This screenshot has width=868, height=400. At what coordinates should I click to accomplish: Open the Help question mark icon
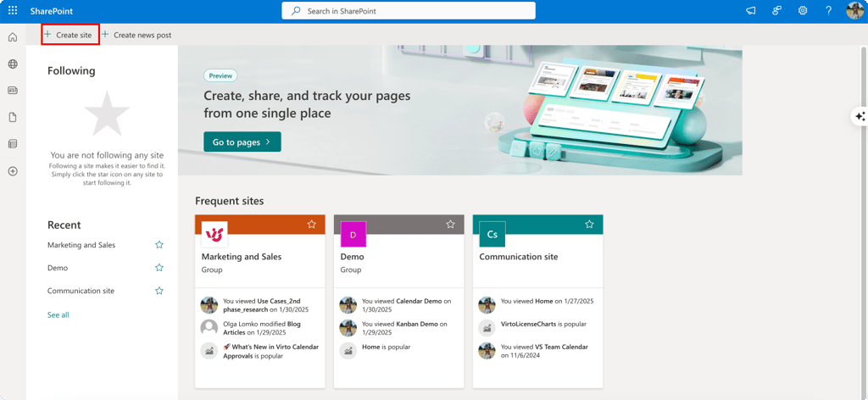click(x=828, y=10)
